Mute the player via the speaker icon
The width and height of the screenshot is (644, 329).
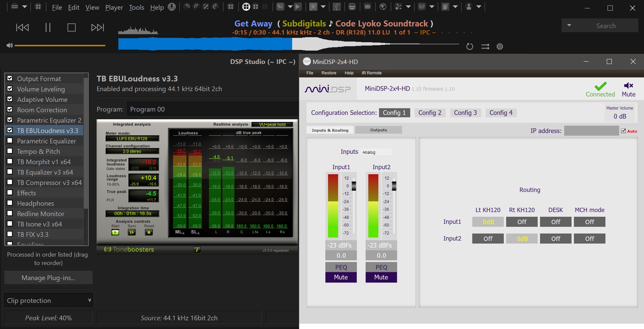tap(9, 45)
